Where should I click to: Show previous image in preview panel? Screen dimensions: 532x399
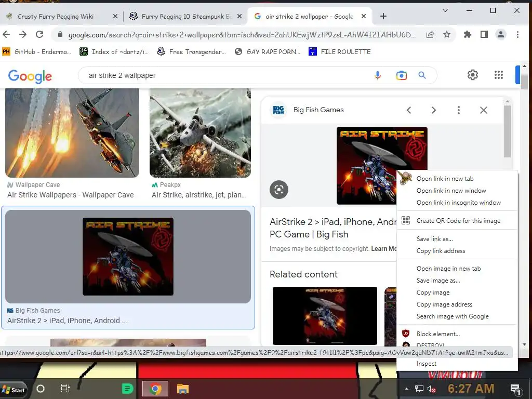tap(409, 110)
